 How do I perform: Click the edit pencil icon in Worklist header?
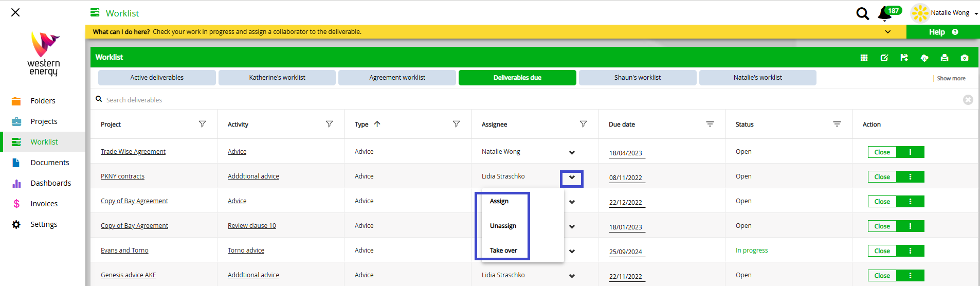point(884,58)
